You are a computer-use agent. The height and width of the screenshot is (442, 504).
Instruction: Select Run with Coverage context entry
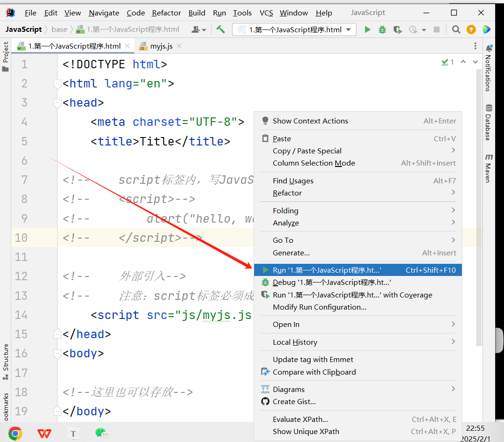[358, 295]
